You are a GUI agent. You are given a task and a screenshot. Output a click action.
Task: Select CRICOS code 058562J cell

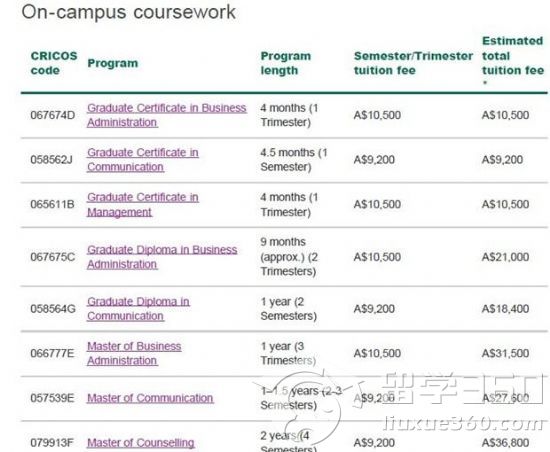coord(52,160)
